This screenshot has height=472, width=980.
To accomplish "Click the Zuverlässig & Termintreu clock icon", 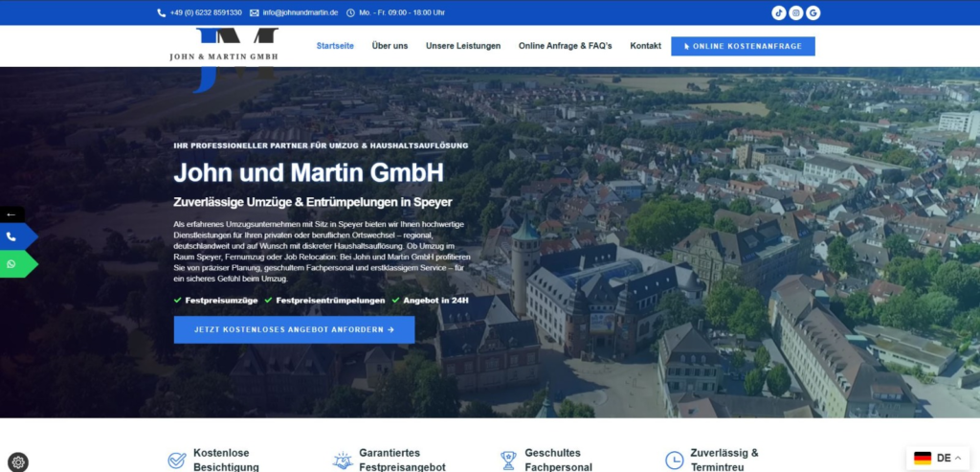I will pos(675,461).
